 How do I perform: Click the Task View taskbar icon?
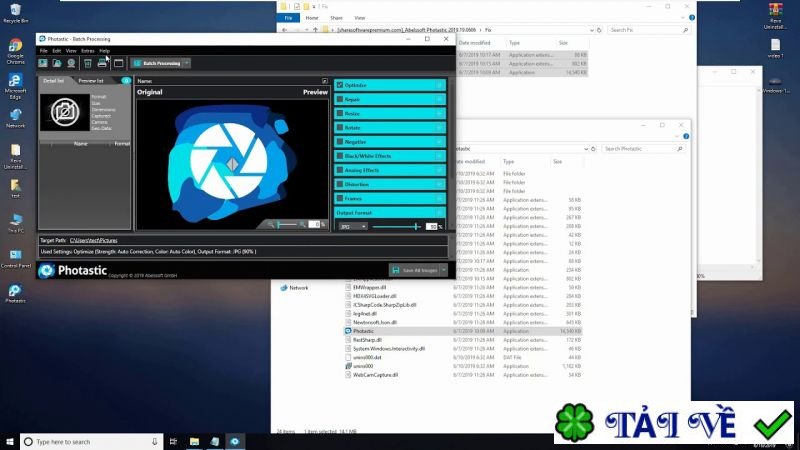coord(173,441)
